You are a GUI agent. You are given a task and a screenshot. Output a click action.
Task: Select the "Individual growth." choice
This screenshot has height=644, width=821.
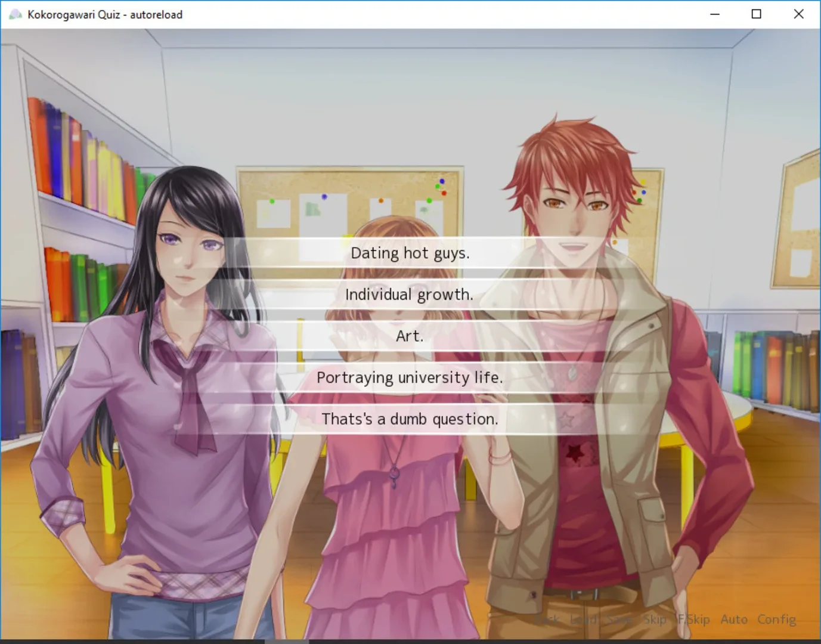409,295
